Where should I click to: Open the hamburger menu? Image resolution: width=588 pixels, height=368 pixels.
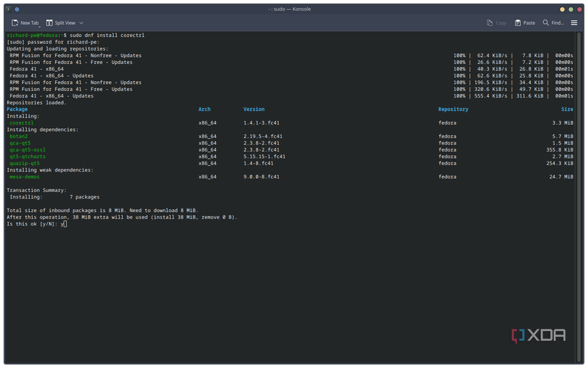click(x=574, y=23)
